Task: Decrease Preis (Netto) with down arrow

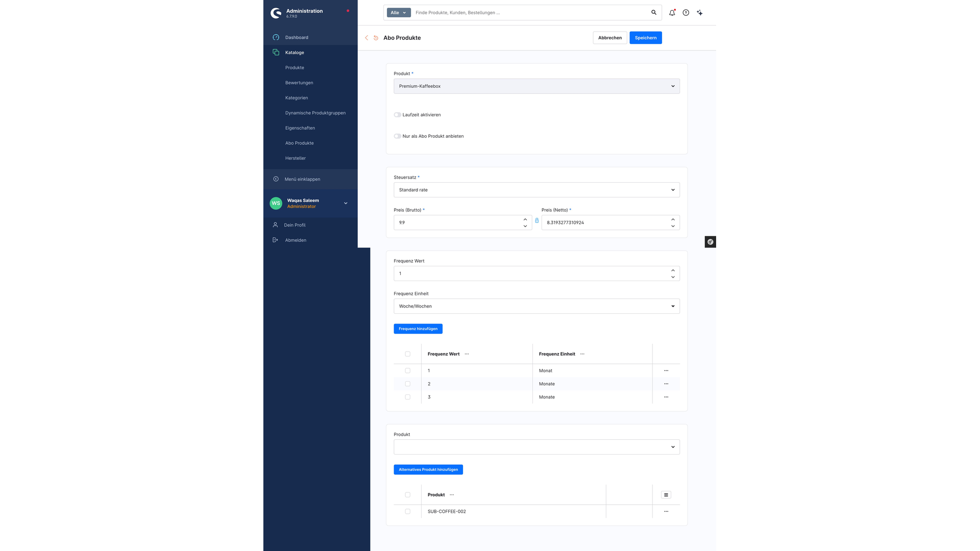Action: [x=673, y=226]
